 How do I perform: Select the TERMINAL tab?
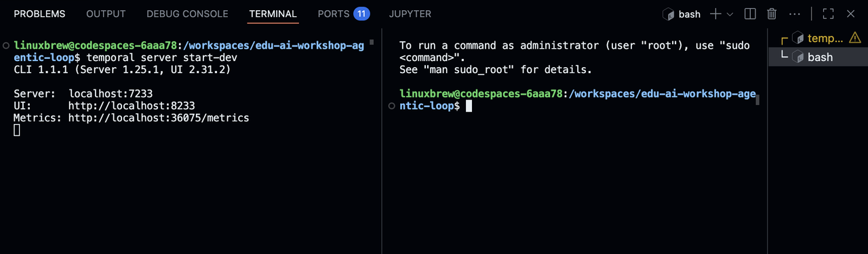(x=273, y=14)
